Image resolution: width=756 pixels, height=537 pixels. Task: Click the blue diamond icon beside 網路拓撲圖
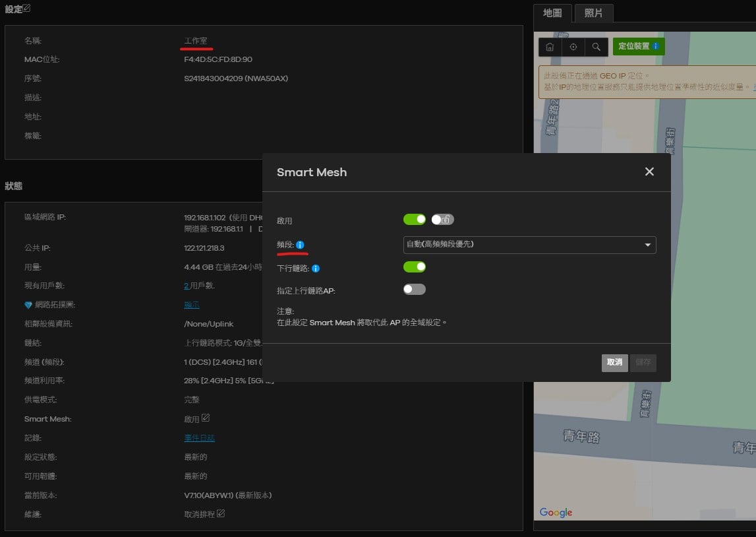(28, 305)
